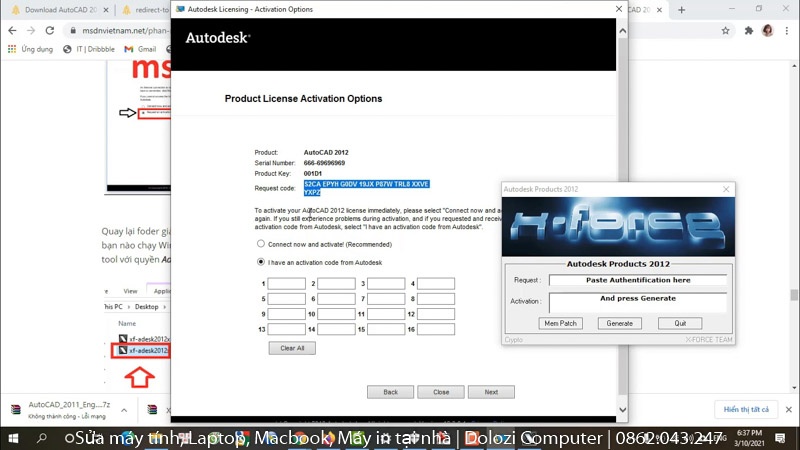Open Chrome three-dot menu
800x450 pixels.
click(x=786, y=31)
